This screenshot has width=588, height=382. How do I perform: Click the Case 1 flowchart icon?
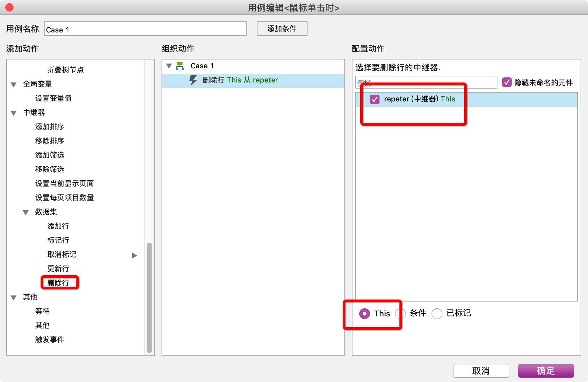[x=180, y=66]
